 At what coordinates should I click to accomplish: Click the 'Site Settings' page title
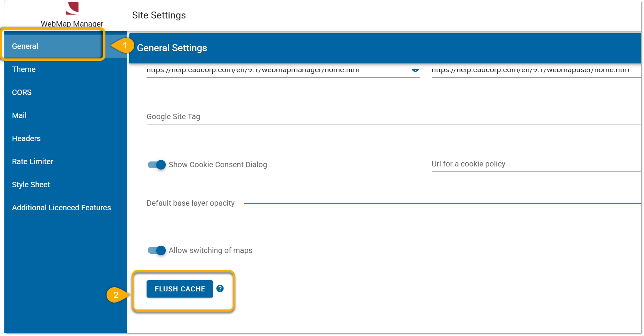[x=159, y=15]
